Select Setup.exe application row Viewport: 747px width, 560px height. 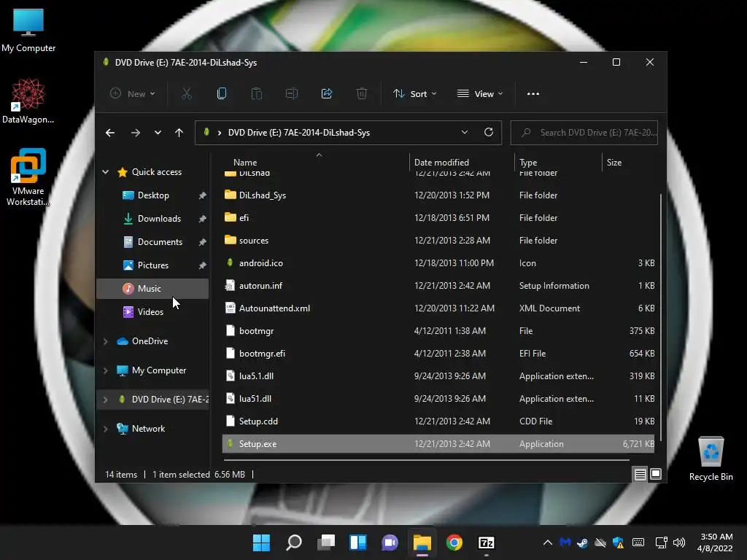tap(438, 444)
